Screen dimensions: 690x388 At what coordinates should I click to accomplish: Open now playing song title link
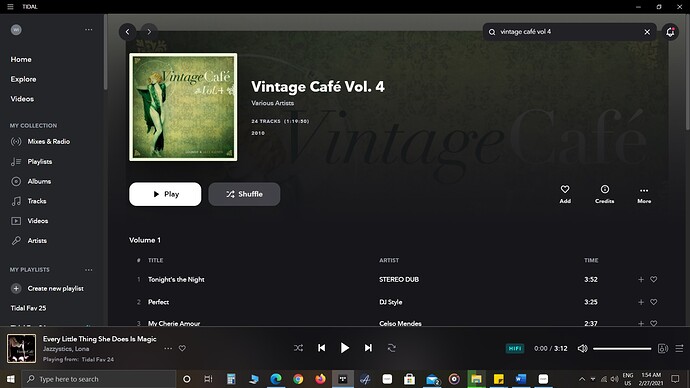pyautogui.click(x=99, y=339)
